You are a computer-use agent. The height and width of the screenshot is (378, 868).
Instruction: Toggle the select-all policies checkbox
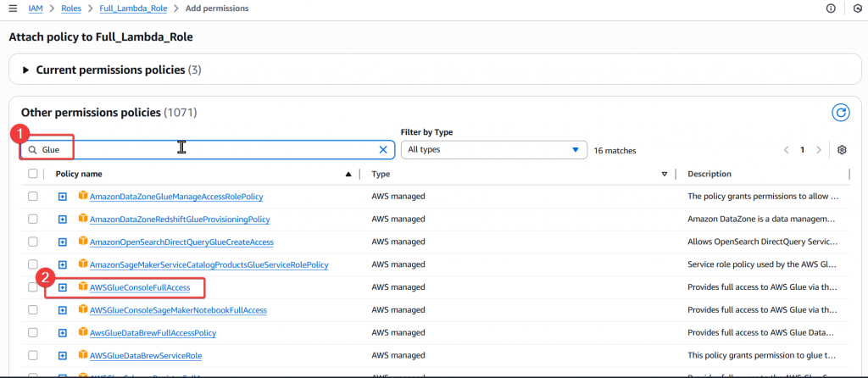[33, 174]
